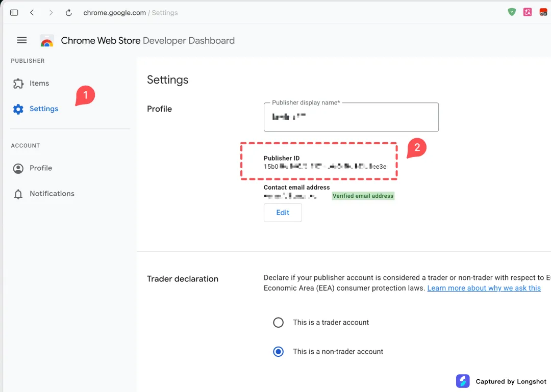Click the 'Publisher ID' label
Viewport: 551px width, 392px height.
click(282, 158)
